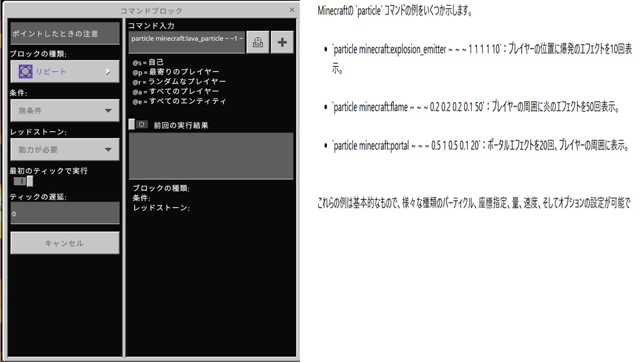This screenshot has width=644, height=362.
Task: Click the purple repeat command block icon
Action: tap(26, 72)
